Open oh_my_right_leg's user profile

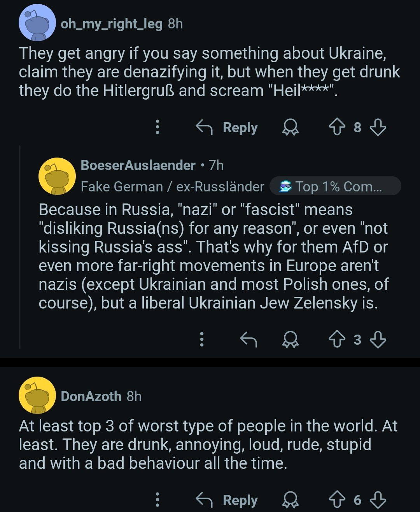pos(111,24)
